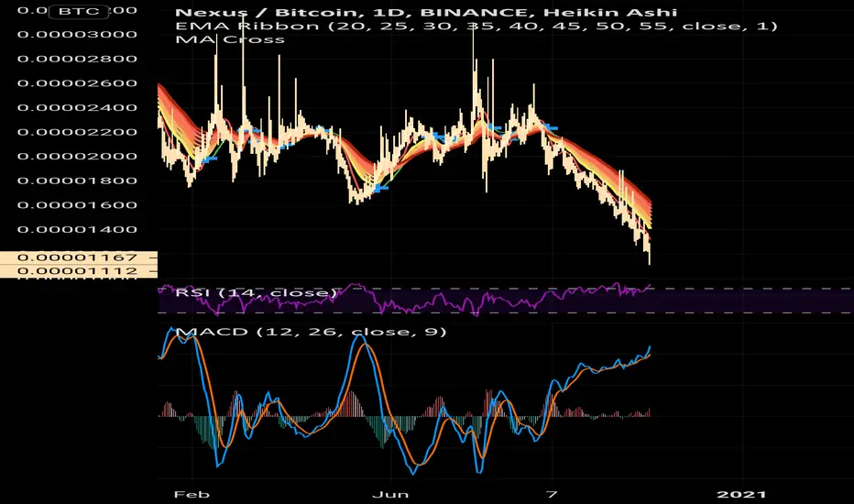
Task: Click the Jun label on time axis
Action: pos(390,494)
